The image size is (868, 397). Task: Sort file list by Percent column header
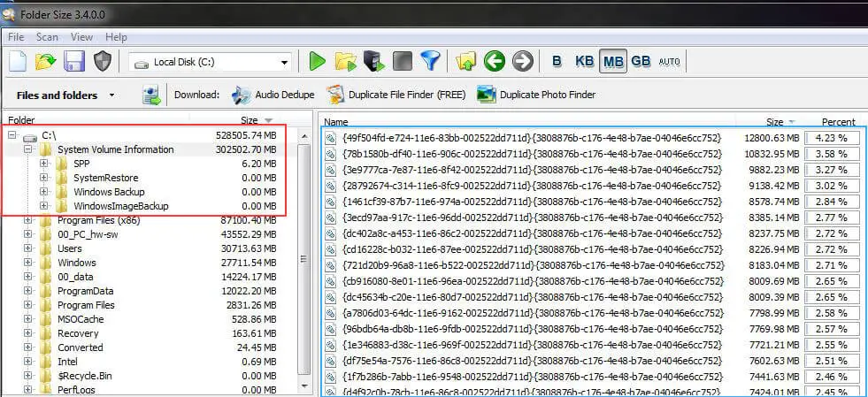837,122
